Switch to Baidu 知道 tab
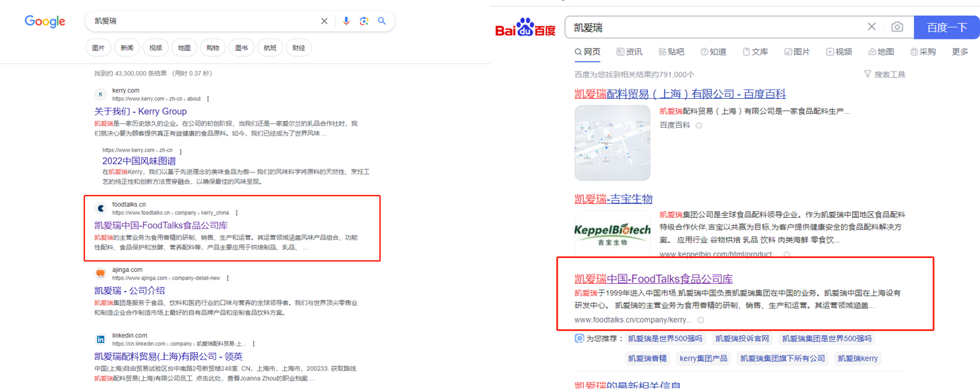The width and height of the screenshot is (980, 389). (x=713, y=52)
